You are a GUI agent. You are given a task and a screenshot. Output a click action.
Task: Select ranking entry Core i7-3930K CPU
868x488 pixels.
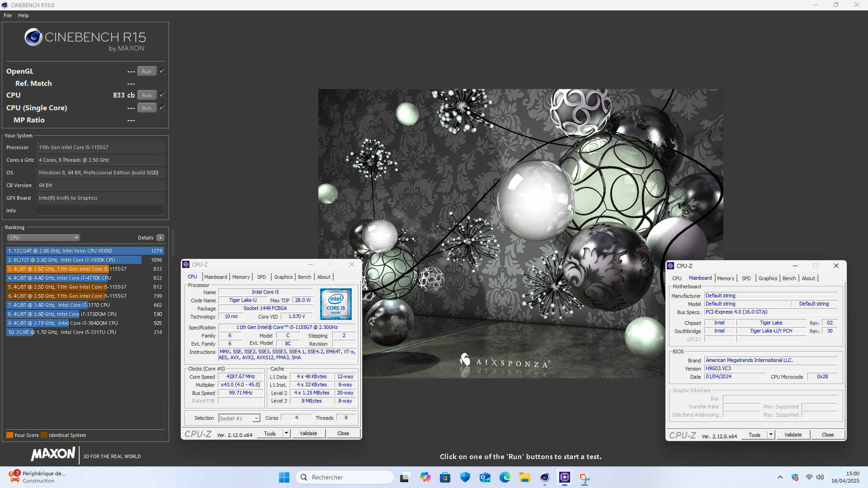85,260
